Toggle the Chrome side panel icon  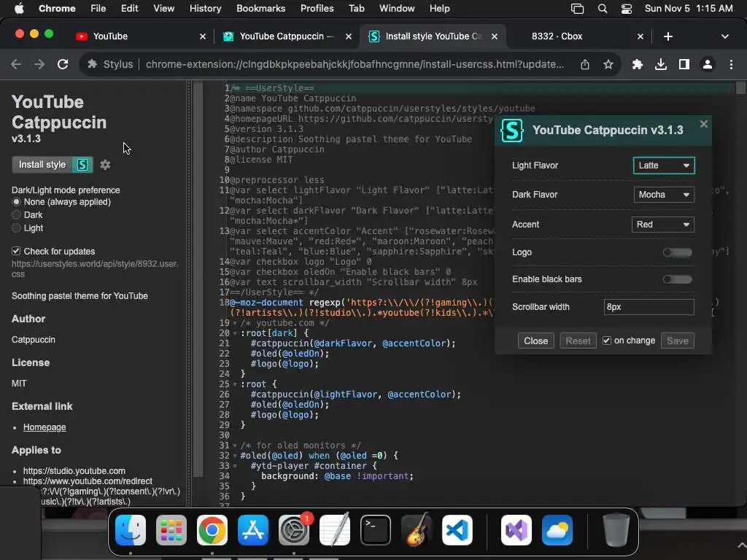tap(684, 64)
